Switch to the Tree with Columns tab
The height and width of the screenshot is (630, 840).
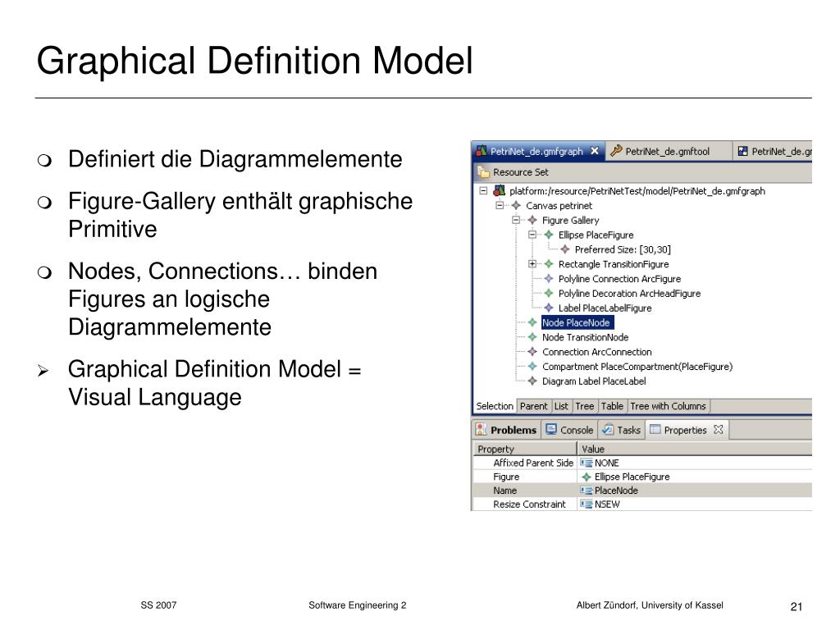668,406
